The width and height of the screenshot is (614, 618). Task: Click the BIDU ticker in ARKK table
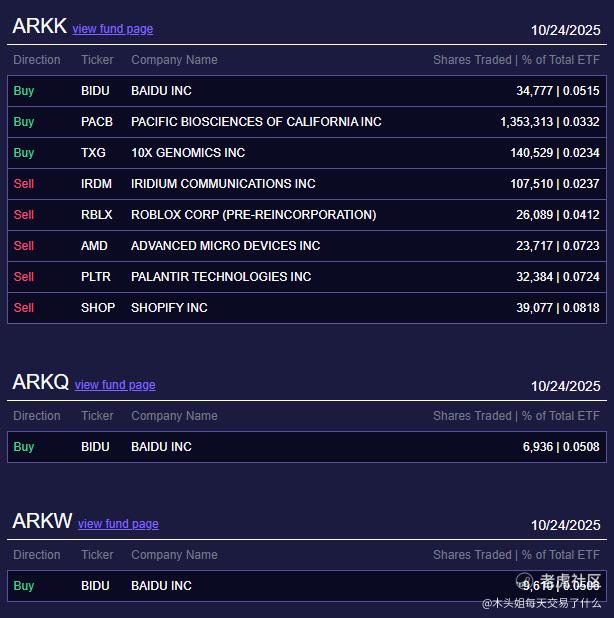95,91
